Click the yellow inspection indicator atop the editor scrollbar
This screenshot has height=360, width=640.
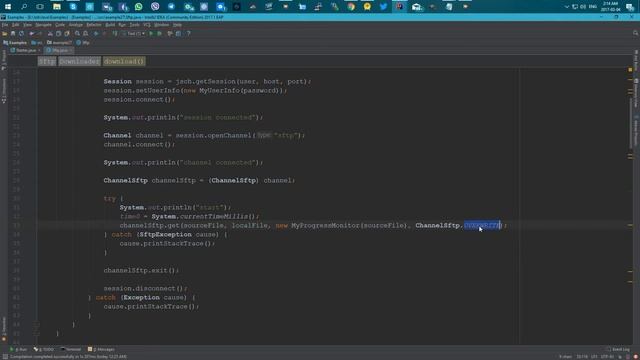coord(630,70)
